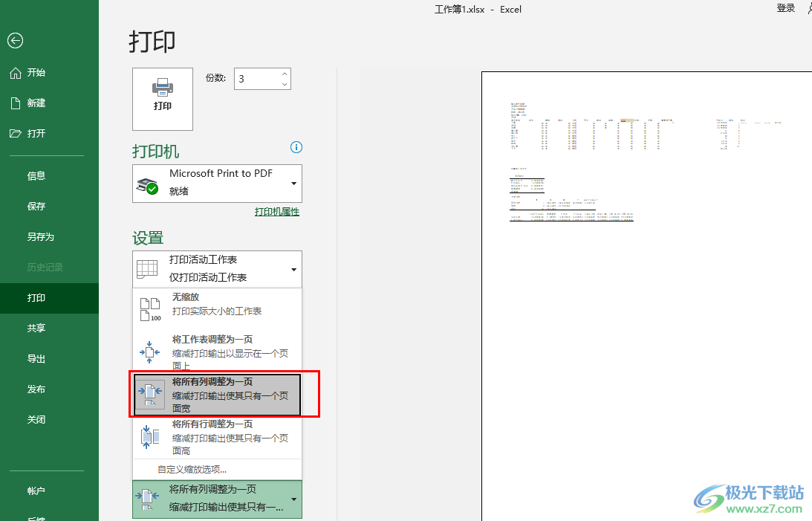Select 无缩放 scaling option

pyautogui.click(x=218, y=309)
